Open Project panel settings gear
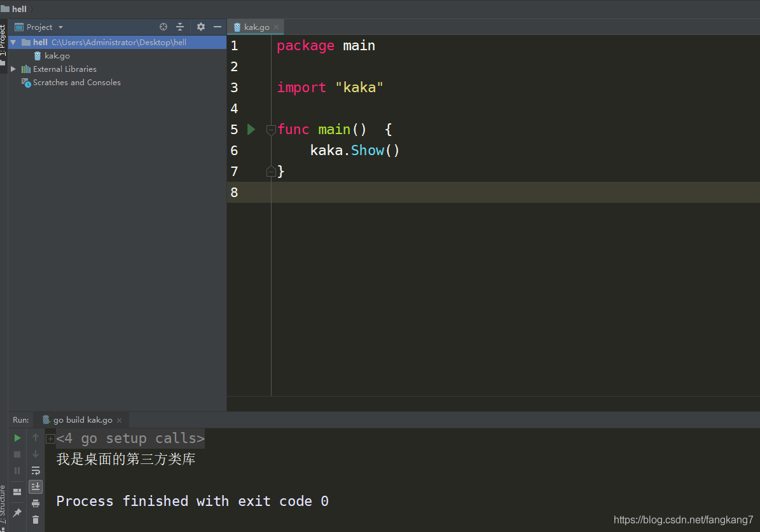This screenshot has width=760, height=532. coord(201,27)
